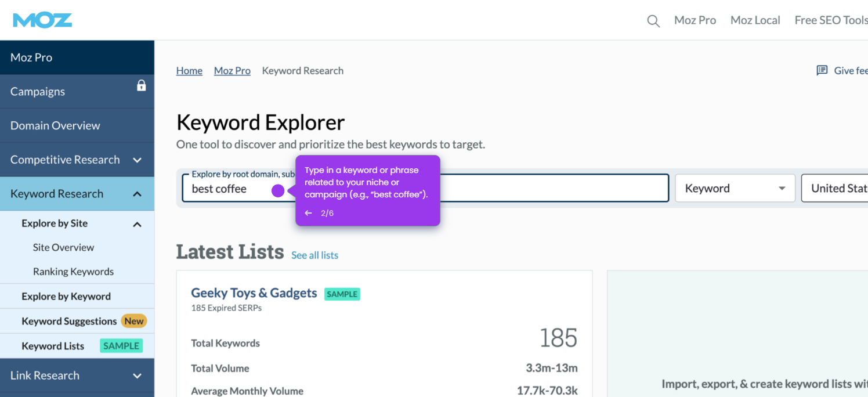Screen dimensions: 868x397
Task: Click the Geeky Toys & Gadgets list title
Action: 254,293
